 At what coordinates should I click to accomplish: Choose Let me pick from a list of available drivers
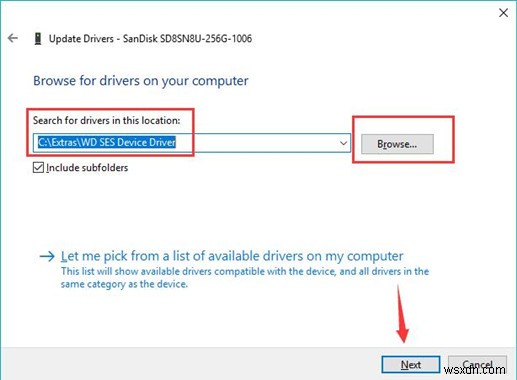tap(232, 256)
